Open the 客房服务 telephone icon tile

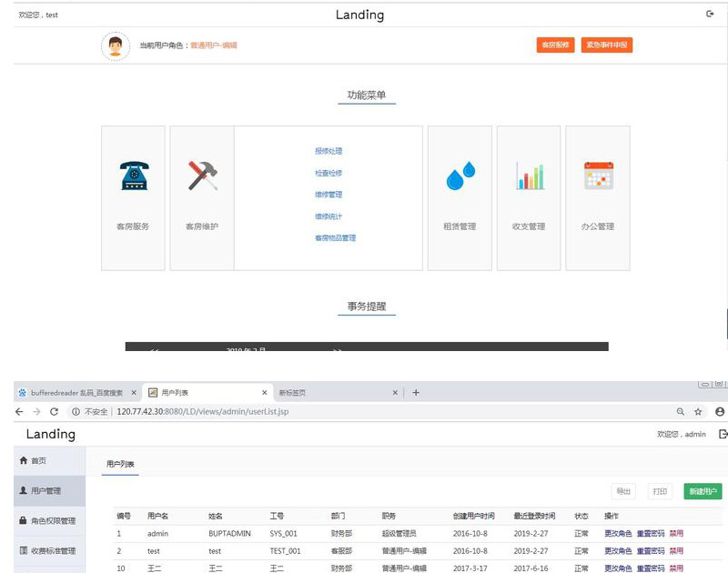click(x=134, y=176)
